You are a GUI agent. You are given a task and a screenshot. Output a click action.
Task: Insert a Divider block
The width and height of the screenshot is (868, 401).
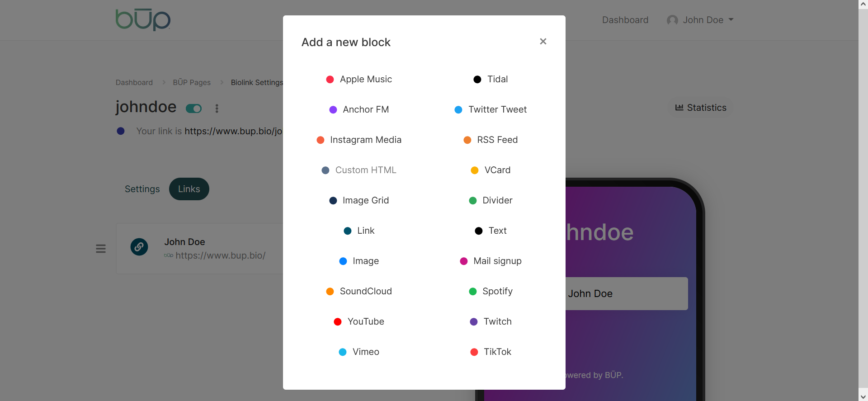491,200
